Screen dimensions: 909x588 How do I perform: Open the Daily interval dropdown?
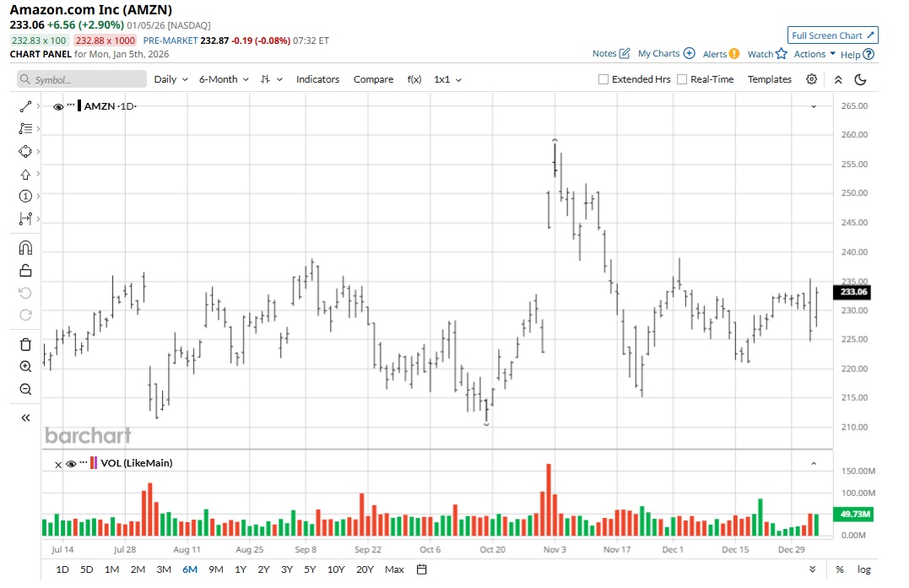click(x=171, y=79)
